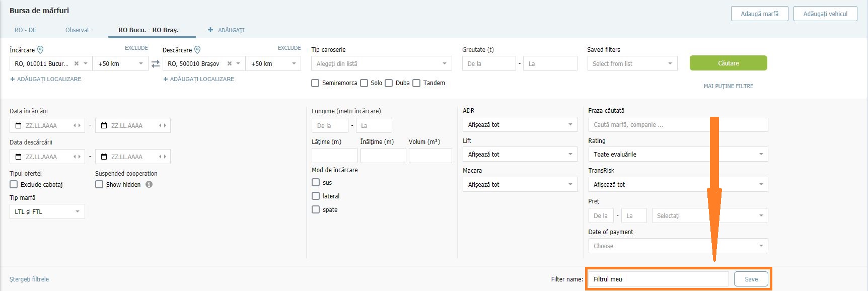Focus the Lungime De la field
Image resolution: width=868 pixels, height=291 pixels.
click(330, 125)
